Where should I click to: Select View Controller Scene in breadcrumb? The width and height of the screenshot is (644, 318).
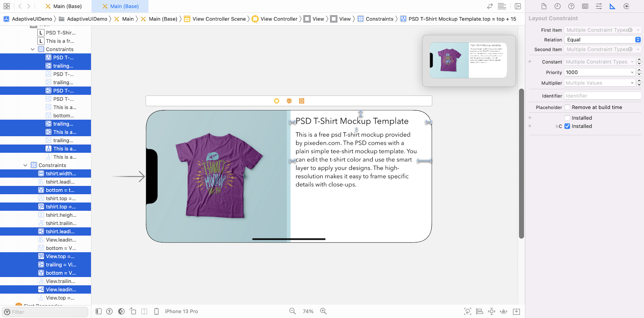219,19
